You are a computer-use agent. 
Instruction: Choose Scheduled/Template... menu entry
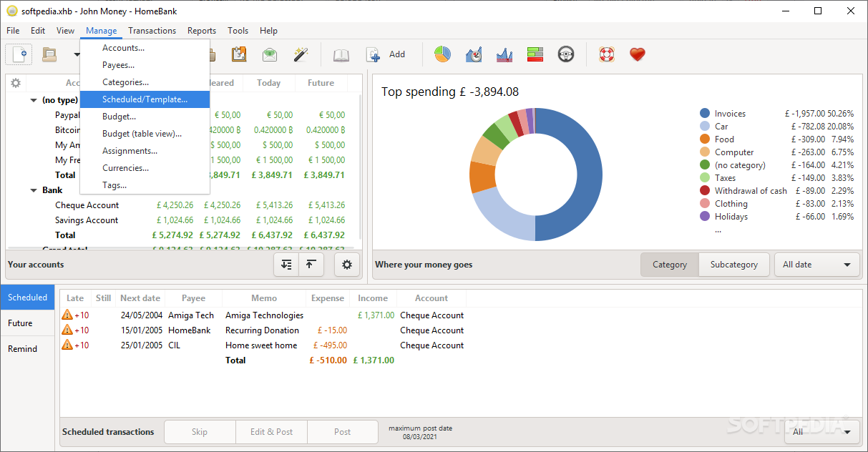tap(145, 99)
